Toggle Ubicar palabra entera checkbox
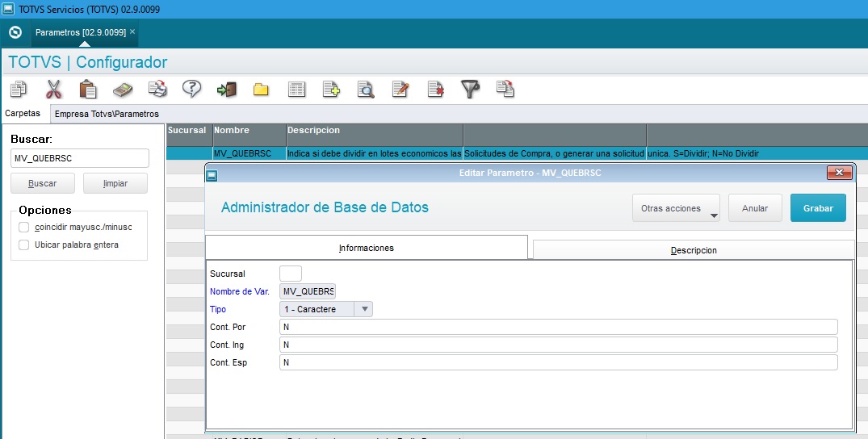The width and height of the screenshot is (868, 439). coord(23,245)
